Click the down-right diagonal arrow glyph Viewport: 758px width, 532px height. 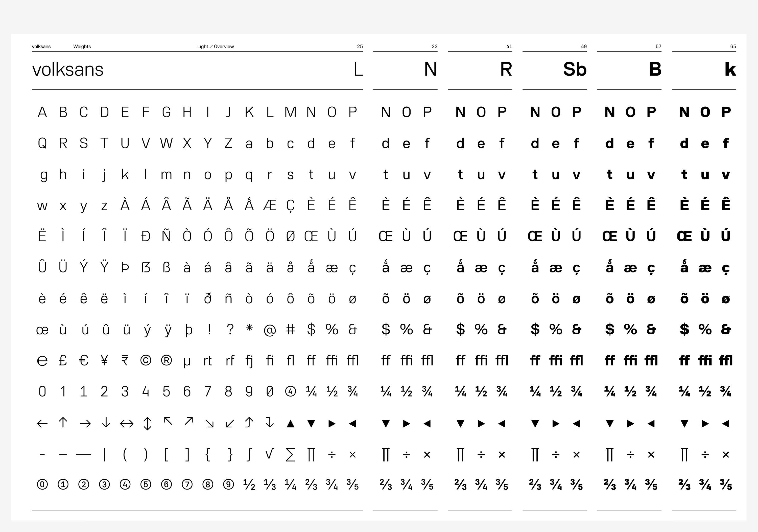tap(209, 424)
